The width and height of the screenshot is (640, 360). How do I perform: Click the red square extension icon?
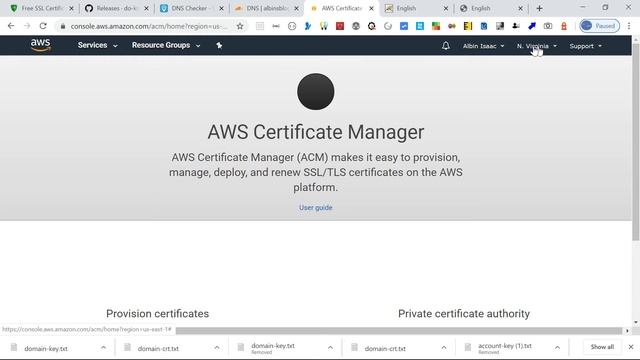[340, 26]
